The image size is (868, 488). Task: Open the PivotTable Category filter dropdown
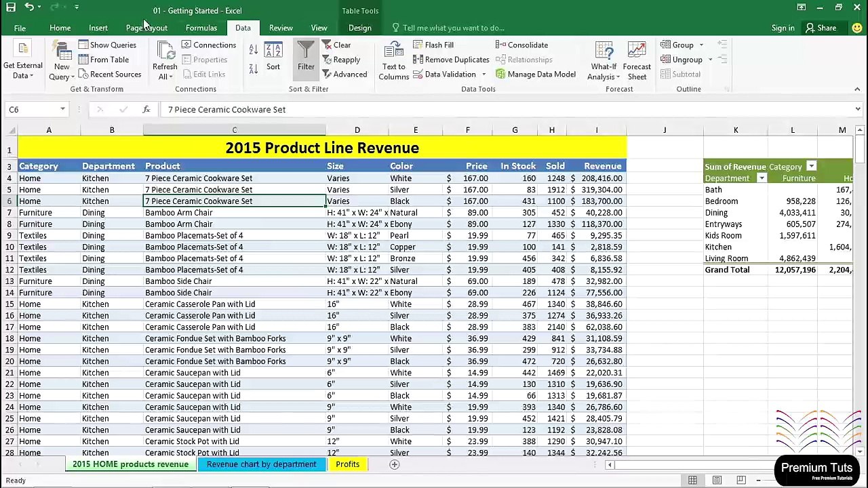coord(811,167)
